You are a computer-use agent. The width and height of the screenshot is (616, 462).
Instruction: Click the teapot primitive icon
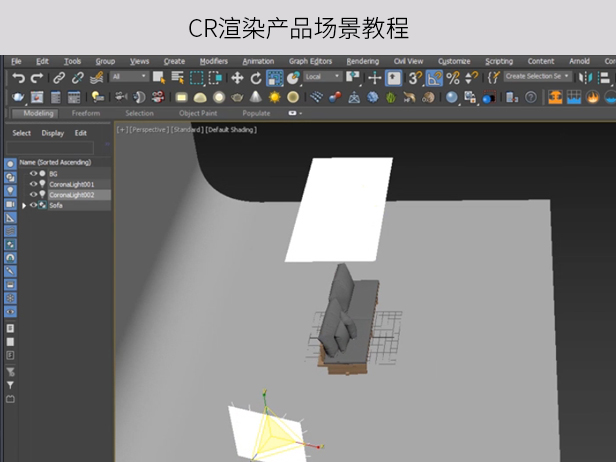[237, 97]
